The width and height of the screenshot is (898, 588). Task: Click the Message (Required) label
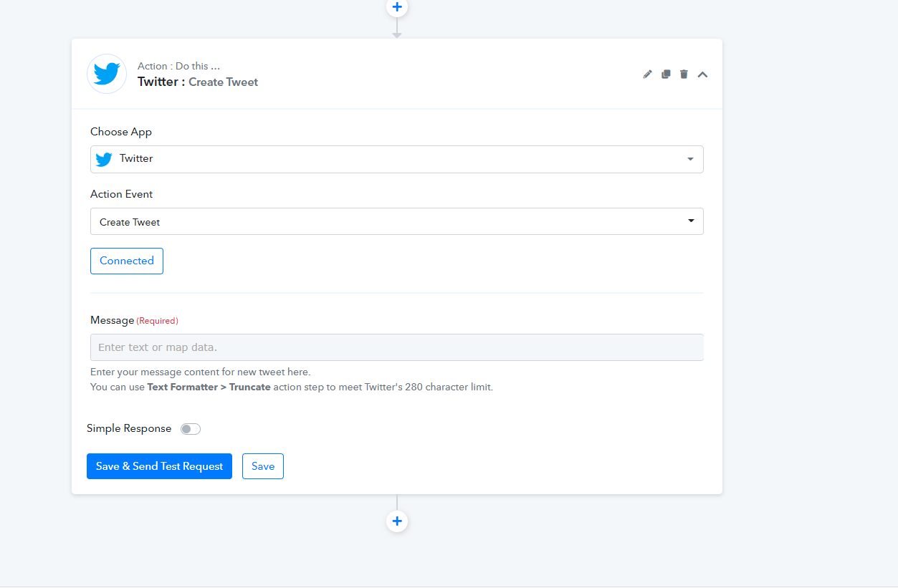click(134, 320)
